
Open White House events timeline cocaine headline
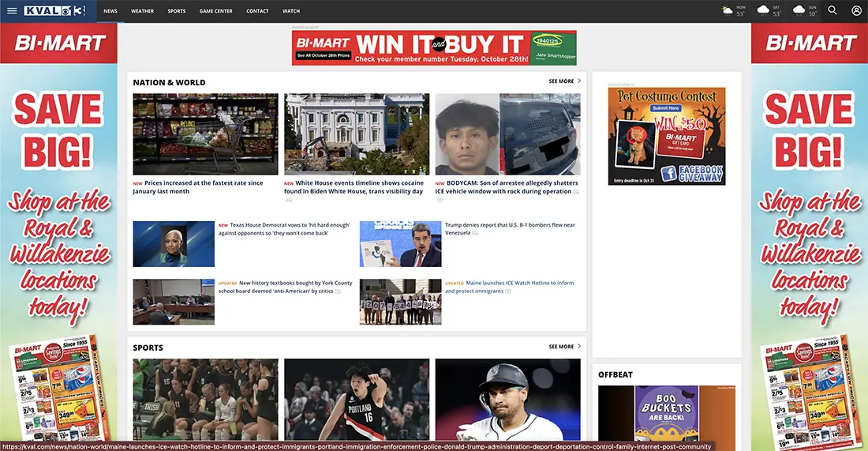tap(354, 187)
